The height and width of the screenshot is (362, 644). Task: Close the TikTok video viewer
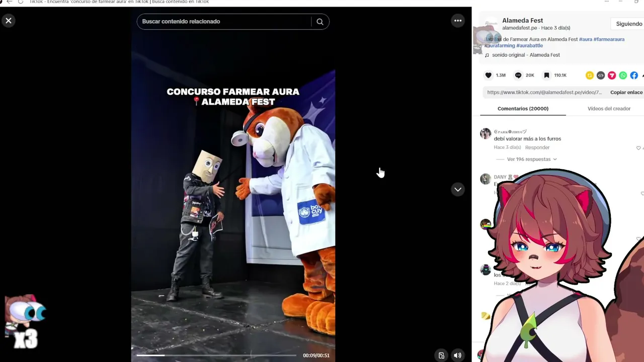click(x=9, y=21)
